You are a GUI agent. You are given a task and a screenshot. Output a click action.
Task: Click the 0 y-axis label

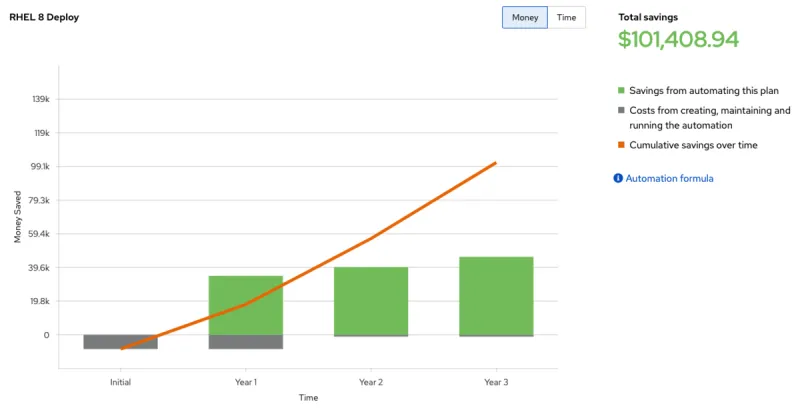(46, 335)
